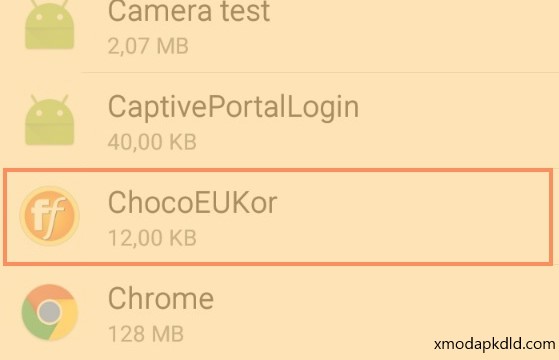This screenshot has height=360, width=559.
Task: Click the 128 MB size under Chrome
Action: (x=146, y=334)
